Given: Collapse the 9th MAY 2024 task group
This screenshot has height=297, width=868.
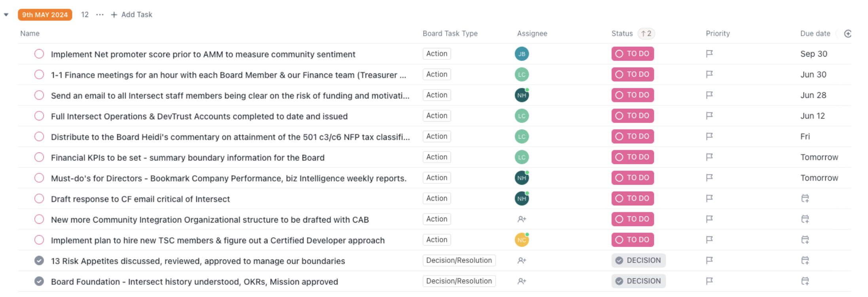Looking at the screenshot, I should click(x=6, y=15).
